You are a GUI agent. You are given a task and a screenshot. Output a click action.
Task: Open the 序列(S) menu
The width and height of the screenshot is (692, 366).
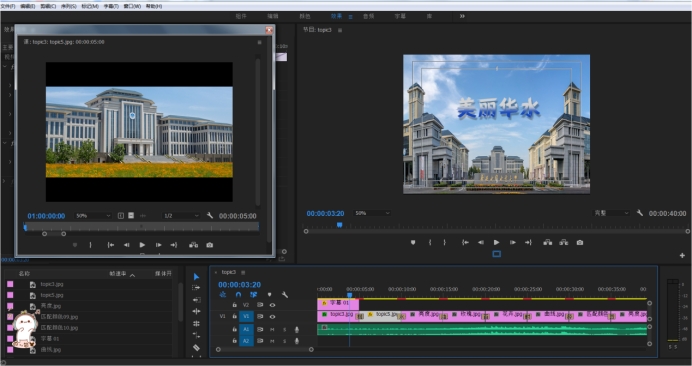click(68, 6)
